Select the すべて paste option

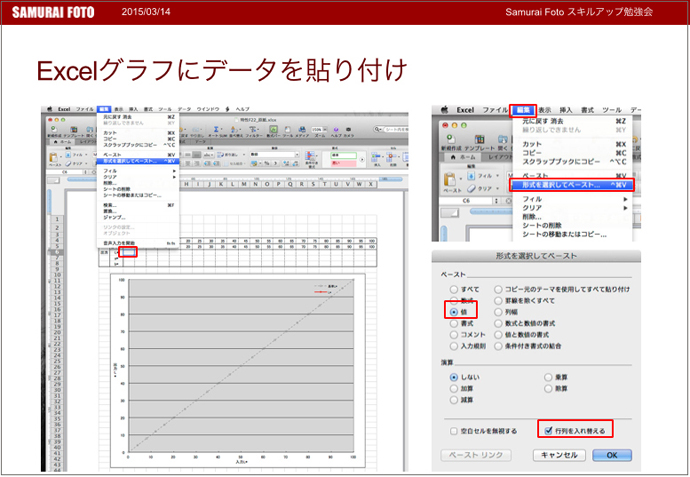click(454, 289)
